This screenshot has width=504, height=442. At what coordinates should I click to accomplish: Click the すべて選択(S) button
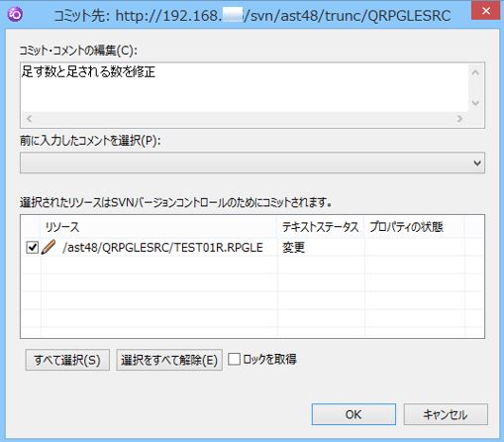click(x=67, y=360)
